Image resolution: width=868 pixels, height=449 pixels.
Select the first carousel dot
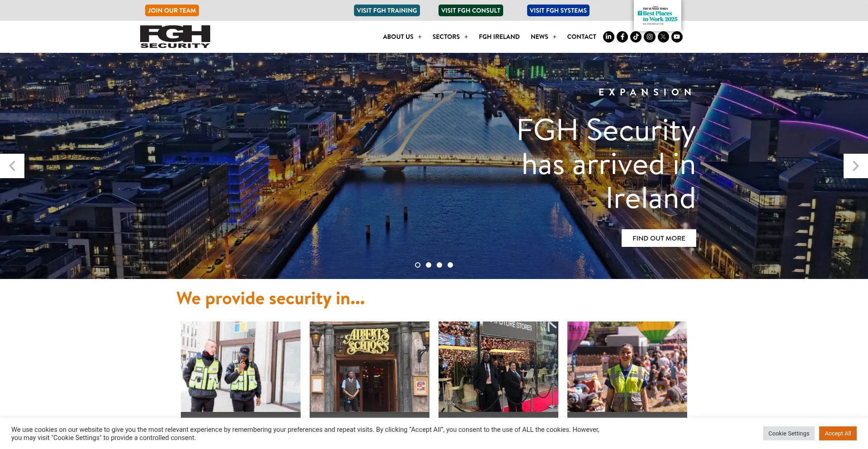[x=418, y=265]
